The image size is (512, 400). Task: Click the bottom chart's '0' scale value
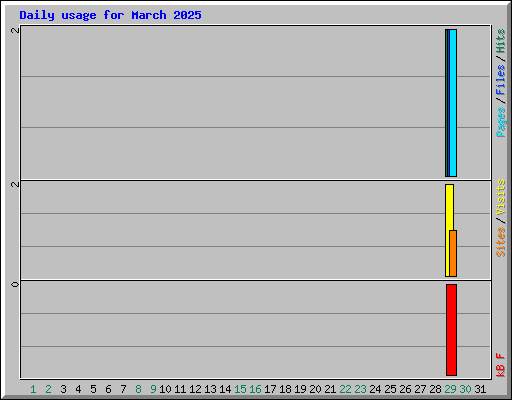15,284
